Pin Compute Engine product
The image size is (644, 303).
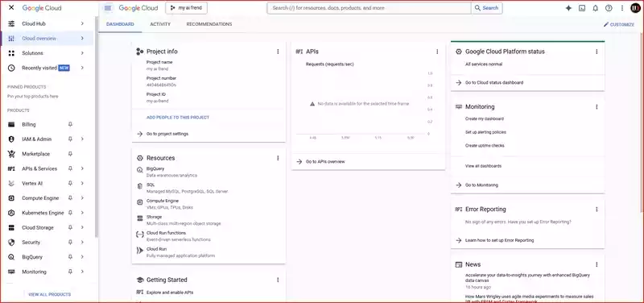click(70, 198)
